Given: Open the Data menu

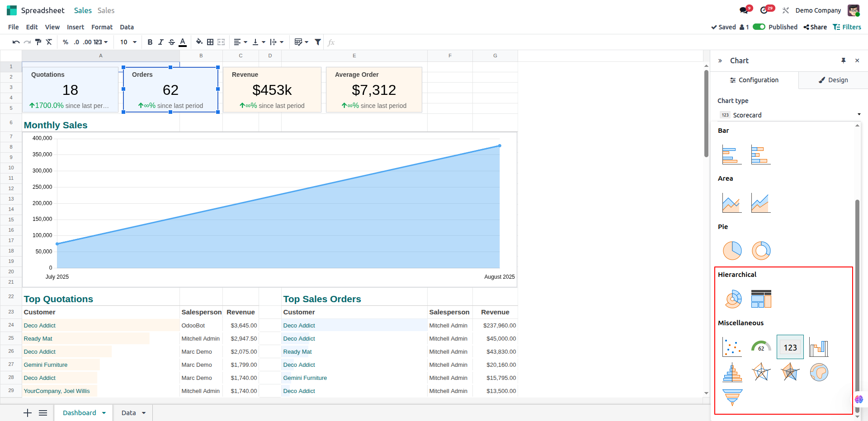Looking at the screenshot, I should click(127, 27).
